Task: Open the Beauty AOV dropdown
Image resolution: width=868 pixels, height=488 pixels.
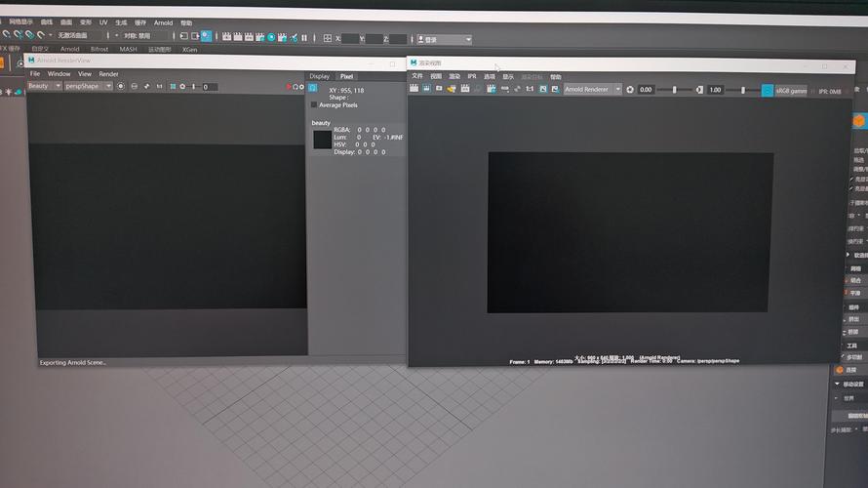Action: click(x=44, y=86)
